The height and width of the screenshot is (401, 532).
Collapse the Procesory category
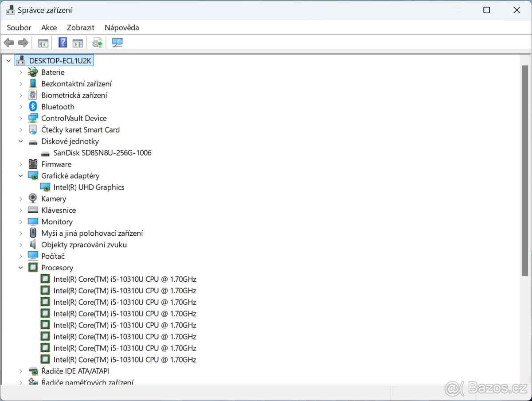pos(20,267)
